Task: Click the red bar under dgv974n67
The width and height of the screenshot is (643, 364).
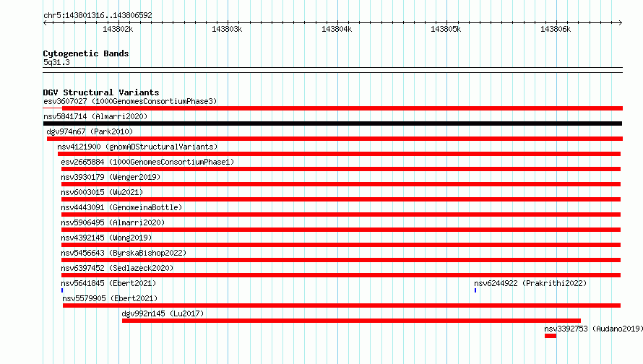Action: click(x=335, y=139)
